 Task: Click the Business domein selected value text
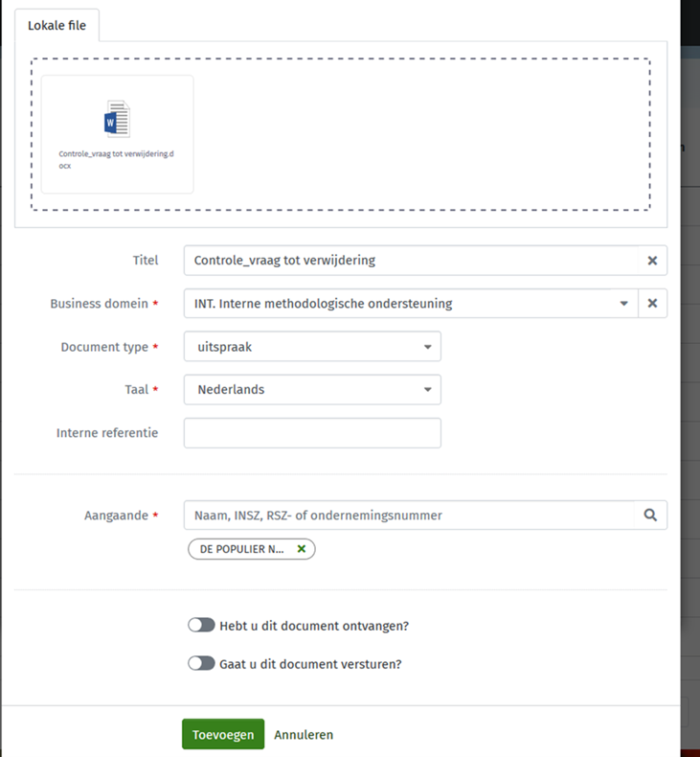point(324,303)
